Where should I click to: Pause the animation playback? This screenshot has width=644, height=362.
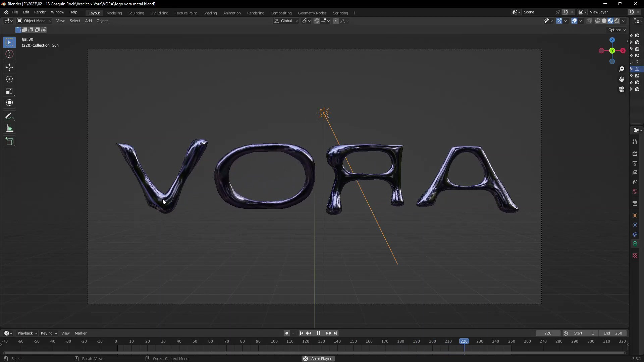coord(318,333)
